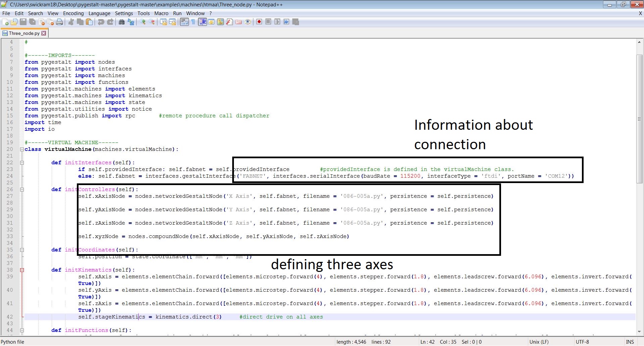
Task: Collapse initCoordinates function fold
Action: coord(22,250)
